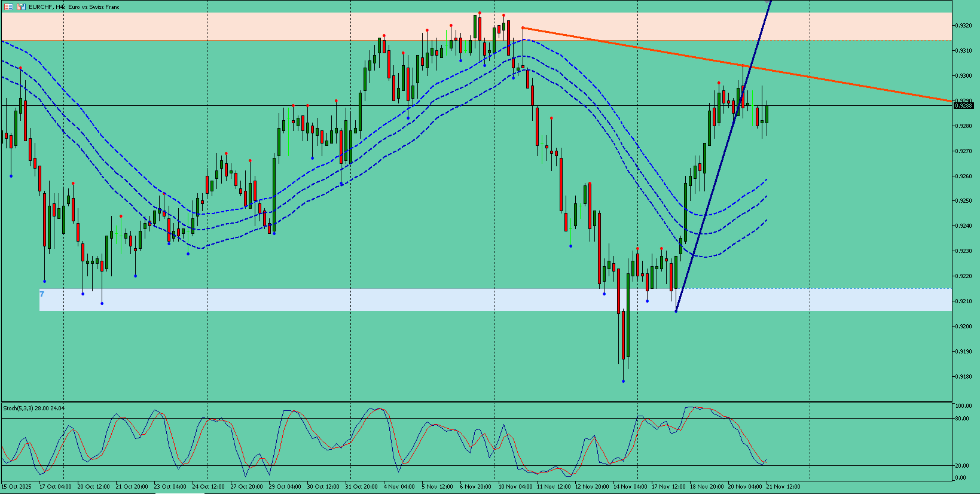Click the EURCHF, H4 chart title text
This screenshot has height=494, width=980.
coord(47,7)
